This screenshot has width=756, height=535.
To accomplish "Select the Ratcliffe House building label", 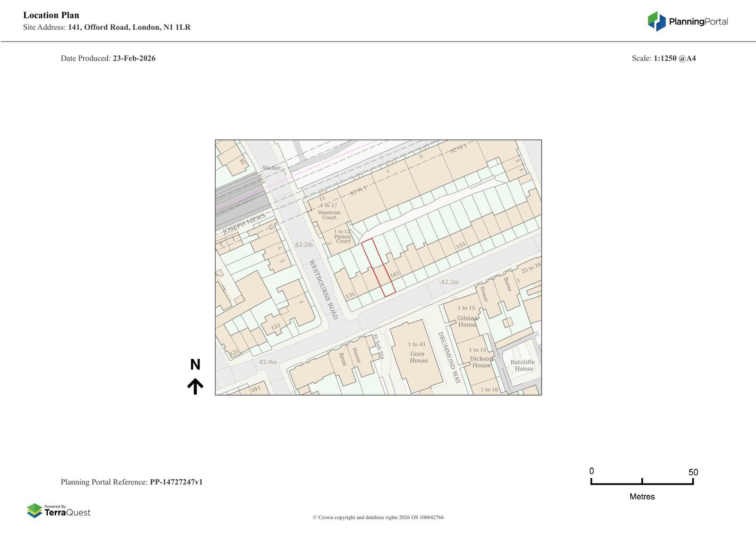I will click(523, 365).
